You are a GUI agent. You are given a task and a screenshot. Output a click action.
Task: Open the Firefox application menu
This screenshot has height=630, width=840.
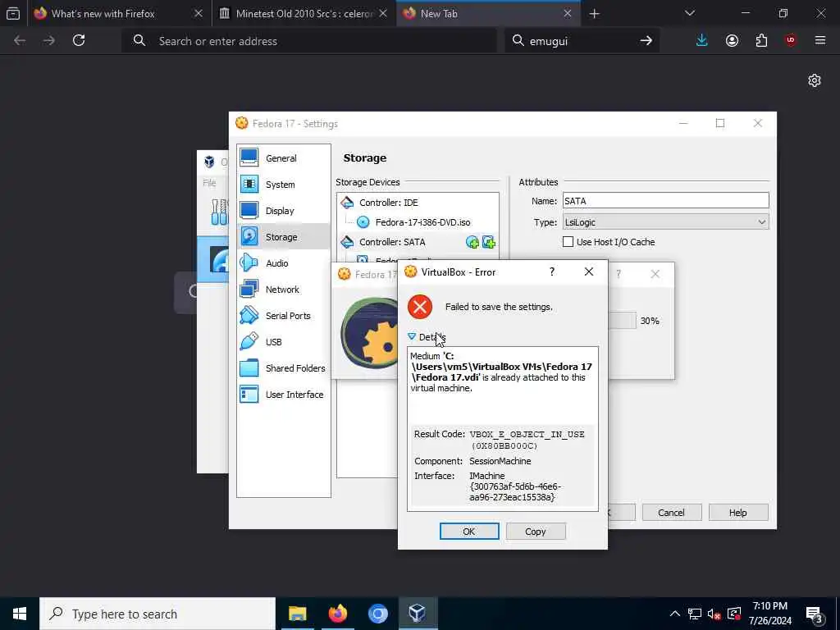pos(820,40)
